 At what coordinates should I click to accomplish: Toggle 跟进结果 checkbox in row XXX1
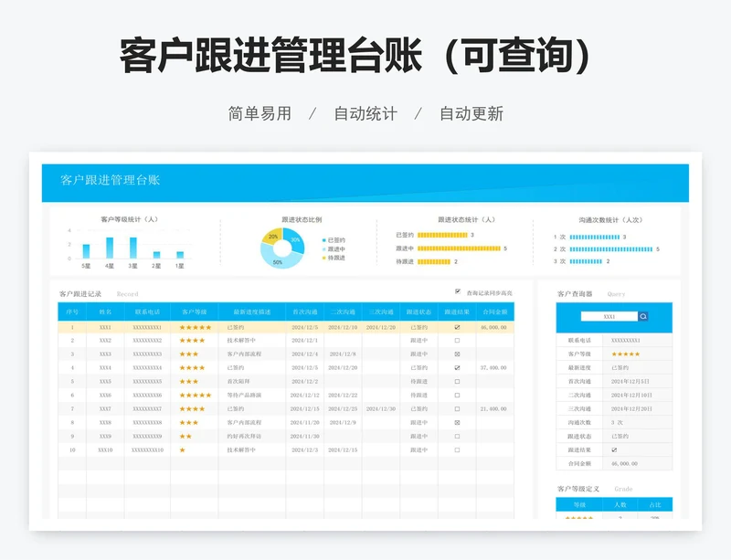(x=457, y=327)
